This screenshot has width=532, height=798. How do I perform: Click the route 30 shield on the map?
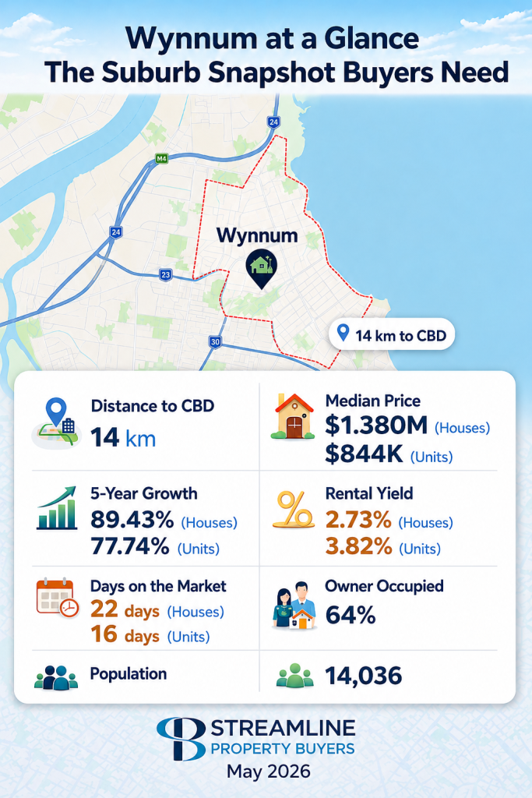[215, 342]
